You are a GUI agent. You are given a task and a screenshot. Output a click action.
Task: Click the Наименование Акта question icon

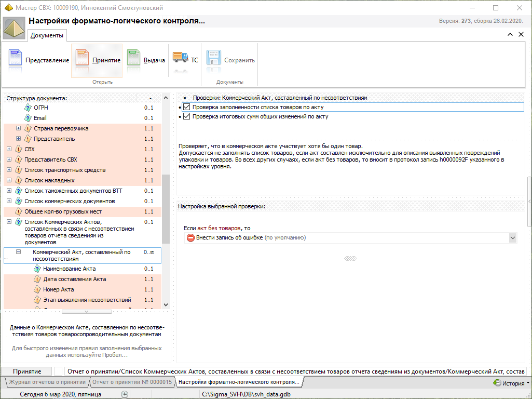[37, 269]
